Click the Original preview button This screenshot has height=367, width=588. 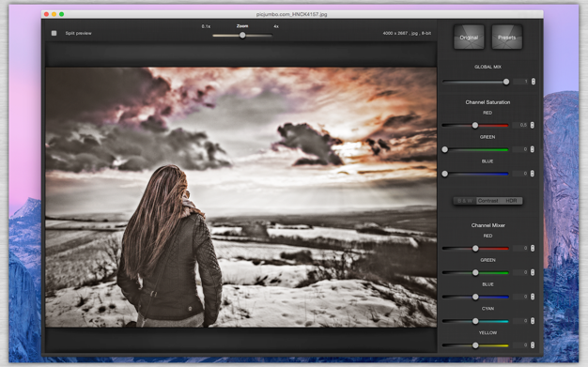click(x=469, y=38)
